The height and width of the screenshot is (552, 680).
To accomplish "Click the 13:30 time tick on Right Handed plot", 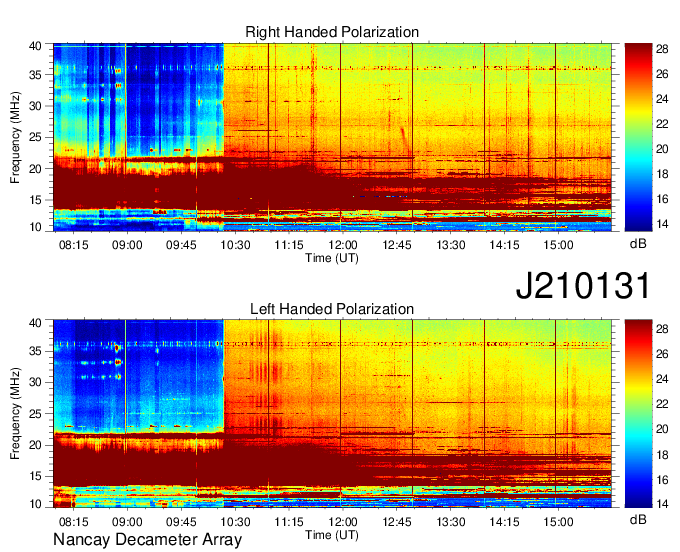I will pos(451,245).
